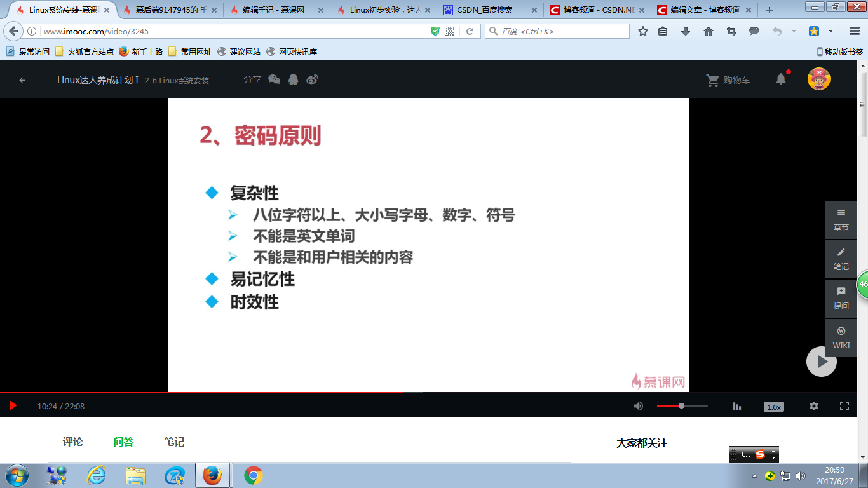Image resolution: width=868 pixels, height=488 pixels.
Task: Switch to the 评论 comments tab
Action: click(x=72, y=442)
